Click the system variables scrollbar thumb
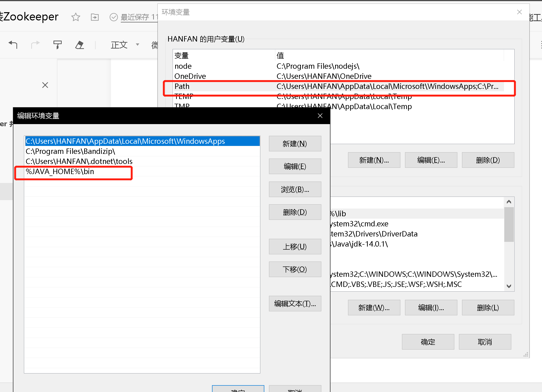The image size is (542, 392). [x=509, y=225]
